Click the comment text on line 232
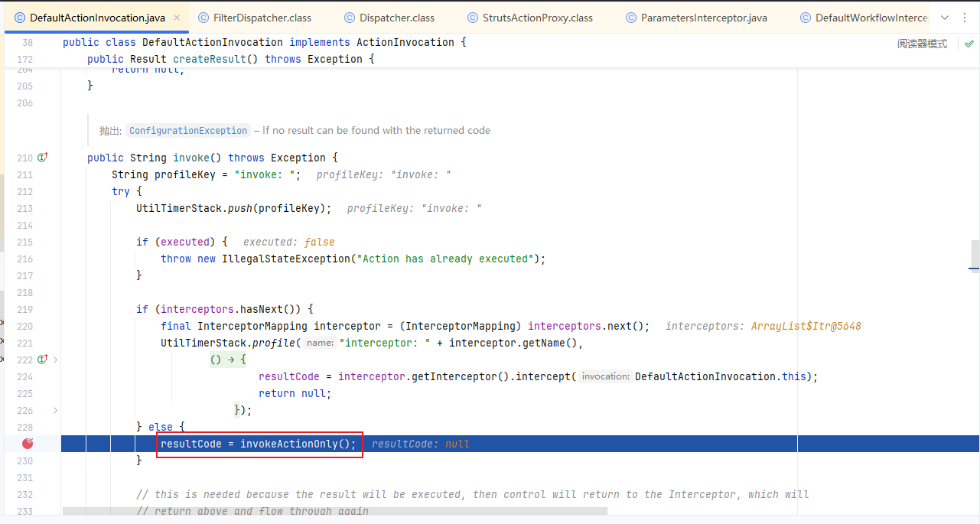The width and height of the screenshot is (980, 524). pos(472,494)
